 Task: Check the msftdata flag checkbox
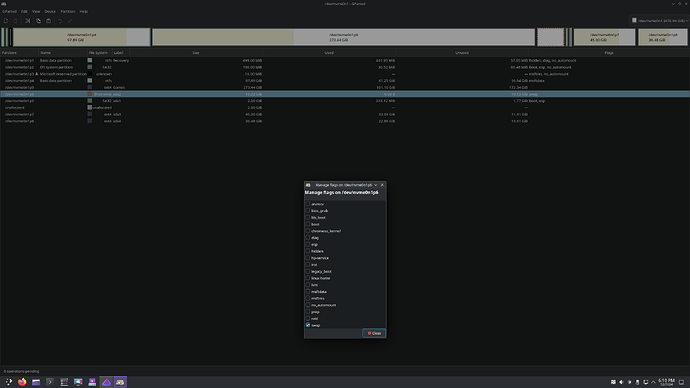(x=308, y=292)
